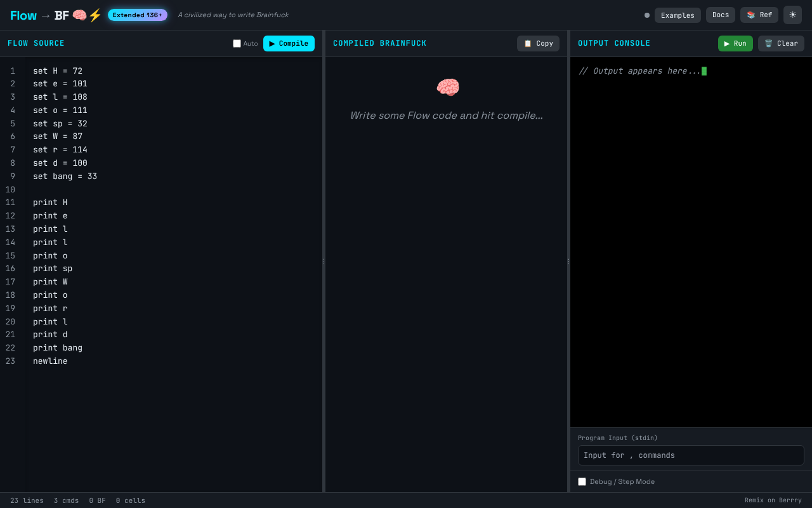Click the divider handle between compiled and output panels

click(568, 261)
